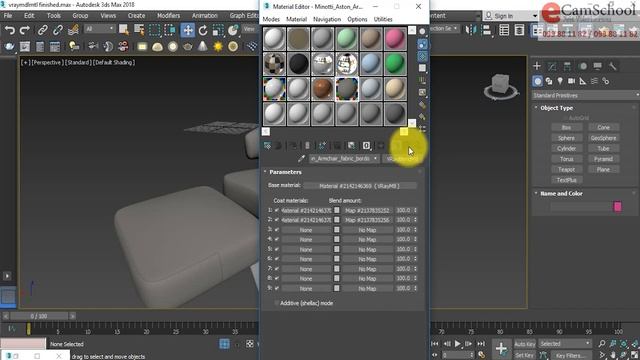The image size is (640, 360).
Task: Click the pink object color swatch
Action: pos(618,207)
